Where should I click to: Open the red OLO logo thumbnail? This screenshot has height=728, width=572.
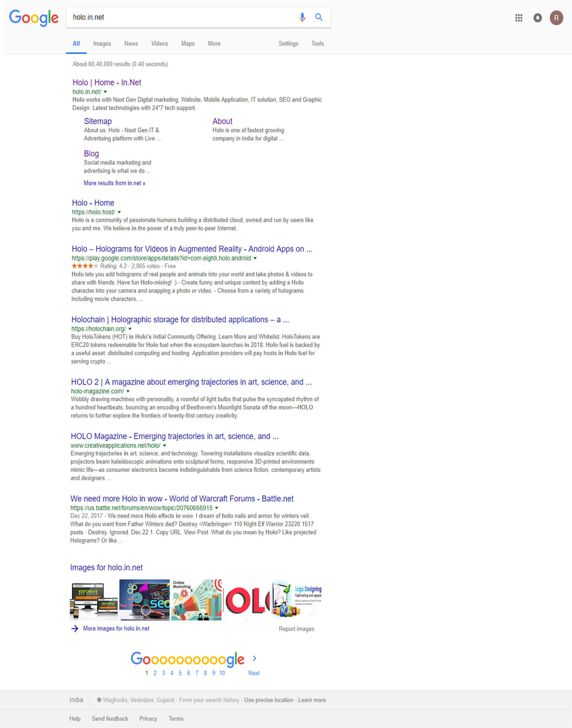click(x=247, y=600)
